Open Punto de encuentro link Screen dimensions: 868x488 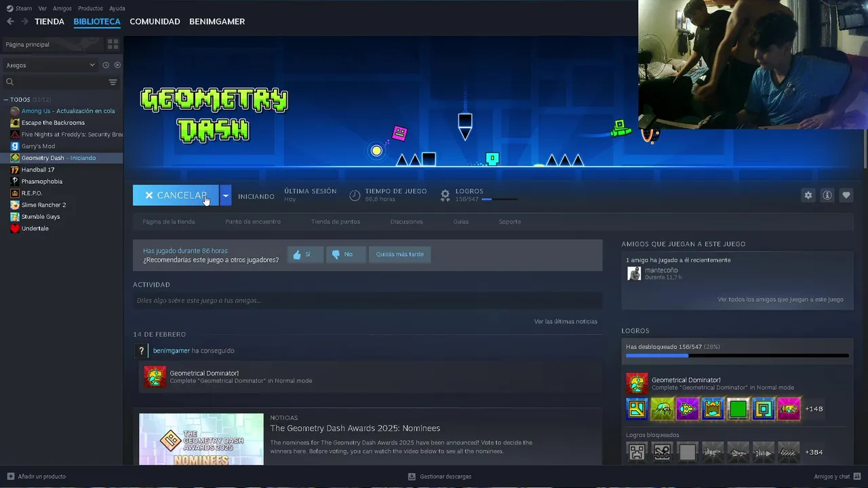coord(253,222)
